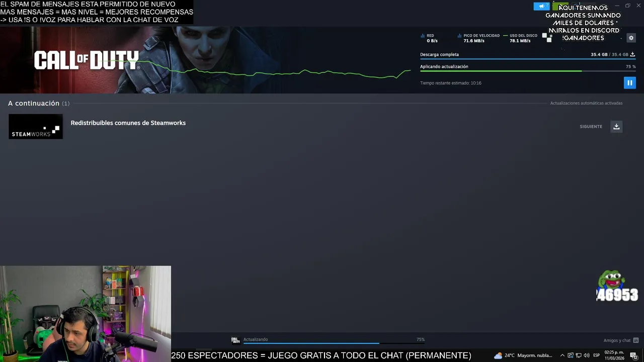
Task: Select Redistribuibles comunes de Steamworks title
Action: 128,123
